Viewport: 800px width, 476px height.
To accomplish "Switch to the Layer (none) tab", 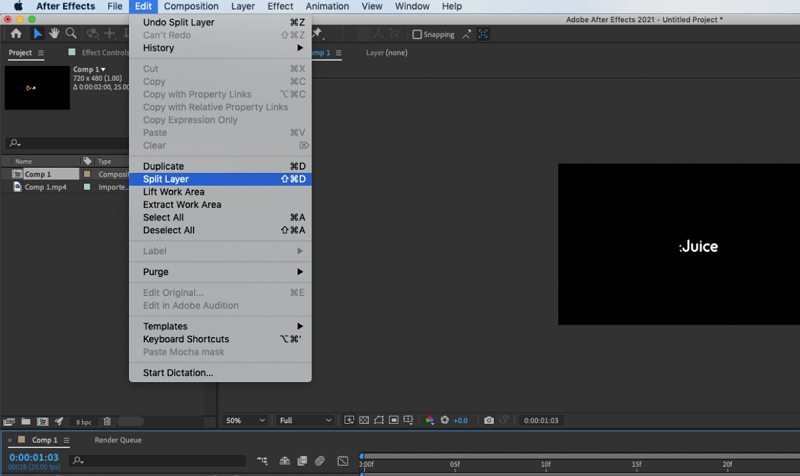I will tap(386, 53).
